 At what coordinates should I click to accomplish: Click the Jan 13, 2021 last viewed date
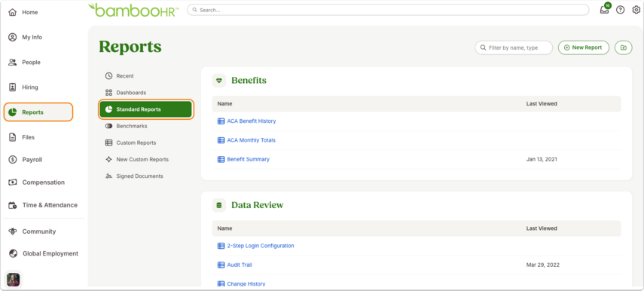pyautogui.click(x=542, y=160)
